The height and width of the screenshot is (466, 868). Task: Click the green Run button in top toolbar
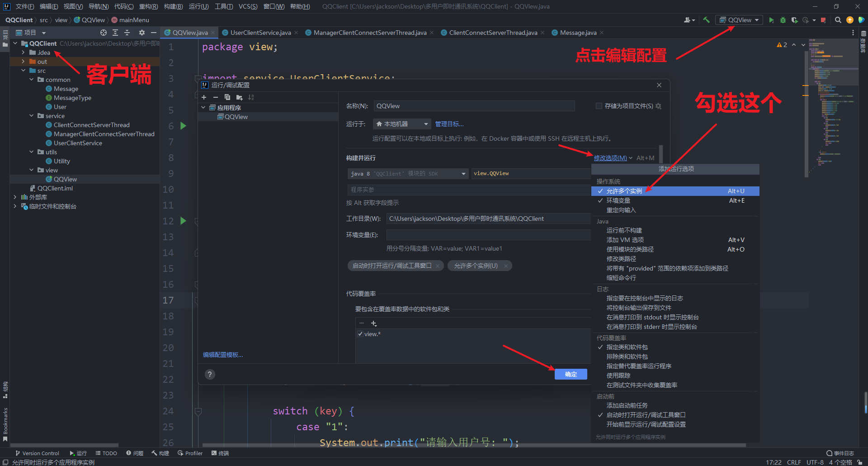(771, 20)
